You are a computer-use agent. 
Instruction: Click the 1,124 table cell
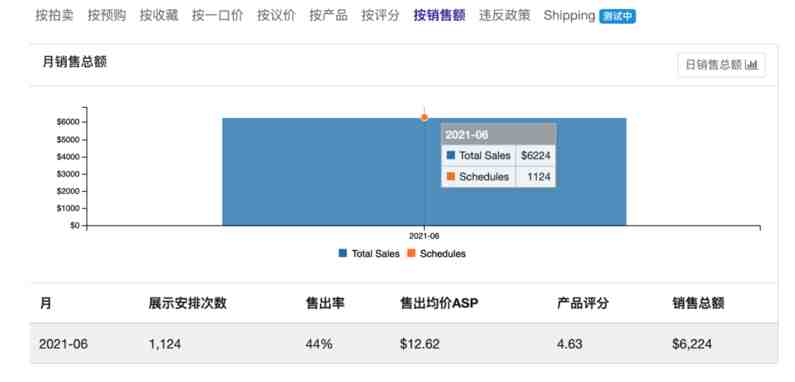coord(165,344)
